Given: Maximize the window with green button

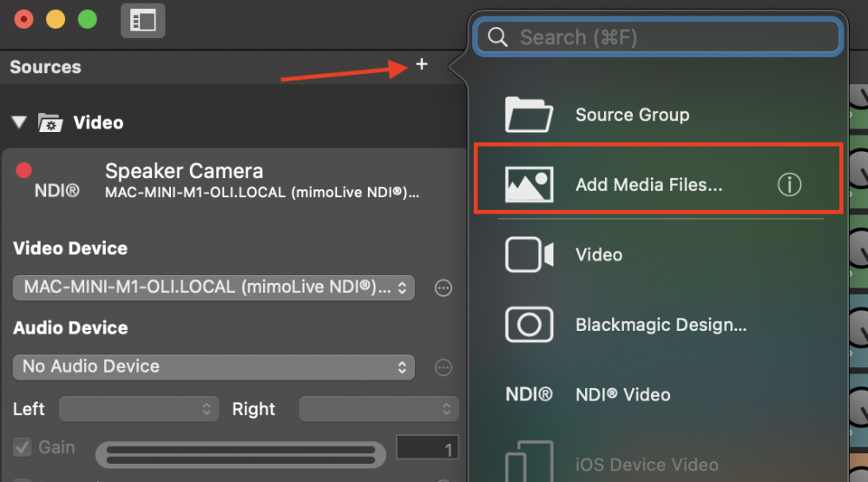Looking at the screenshot, I should pyautogui.click(x=88, y=19).
